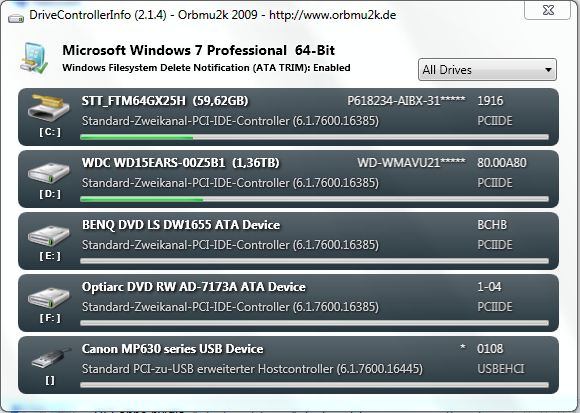The height and width of the screenshot is (413, 580).
Task: Click controller text under BENQ DVD
Action: pyautogui.click(x=230, y=245)
